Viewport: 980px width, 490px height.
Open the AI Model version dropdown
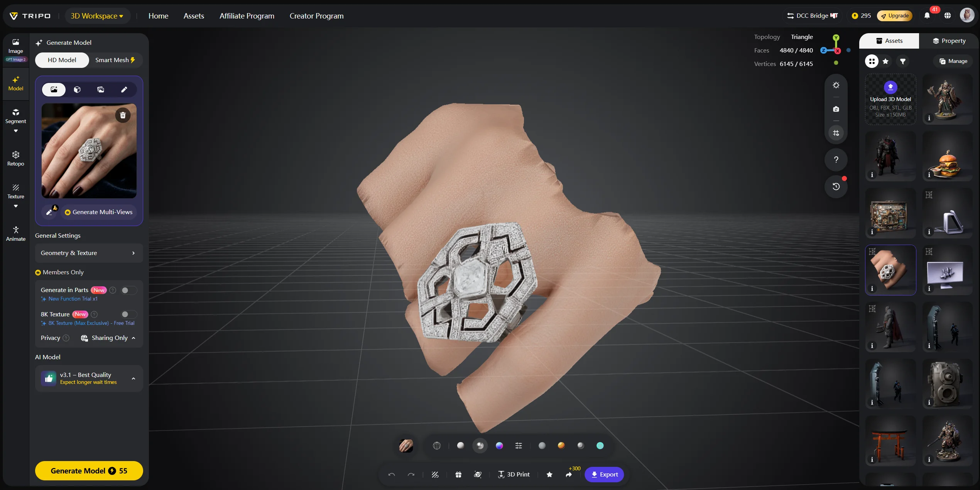tap(89, 378)
